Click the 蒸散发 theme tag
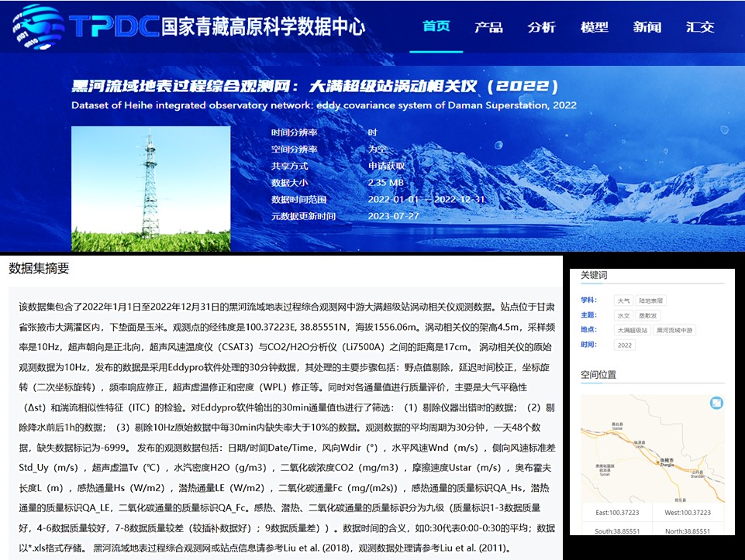The height and width of the screenshot is (560, 745). tap(647, 315)
